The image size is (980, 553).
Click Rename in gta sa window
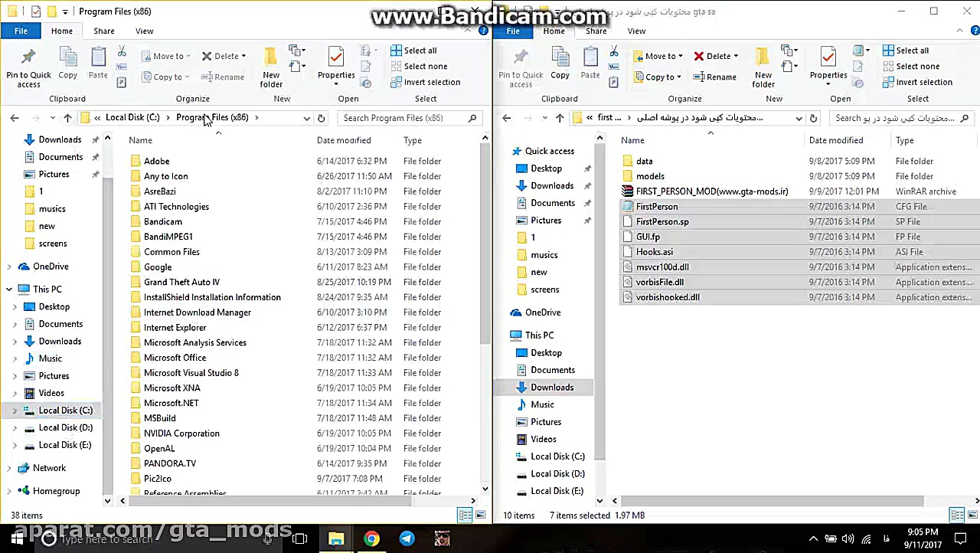tap(714, 77)
